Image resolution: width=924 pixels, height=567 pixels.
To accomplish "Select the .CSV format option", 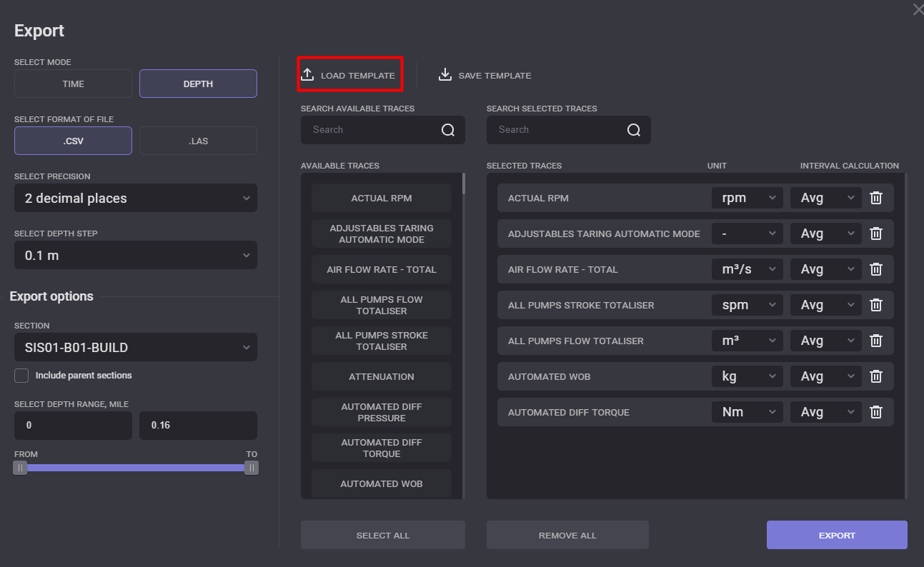I will click(73, 141).
